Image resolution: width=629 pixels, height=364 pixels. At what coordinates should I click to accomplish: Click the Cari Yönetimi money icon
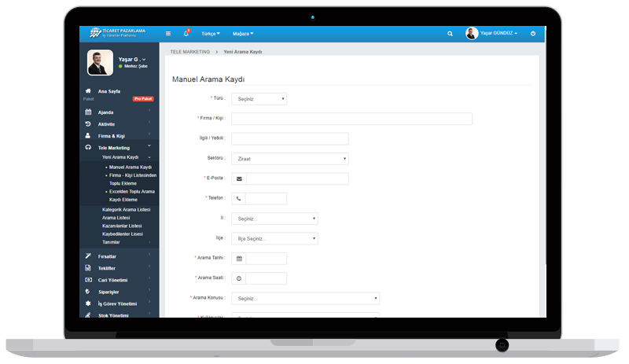coord(88,280)
